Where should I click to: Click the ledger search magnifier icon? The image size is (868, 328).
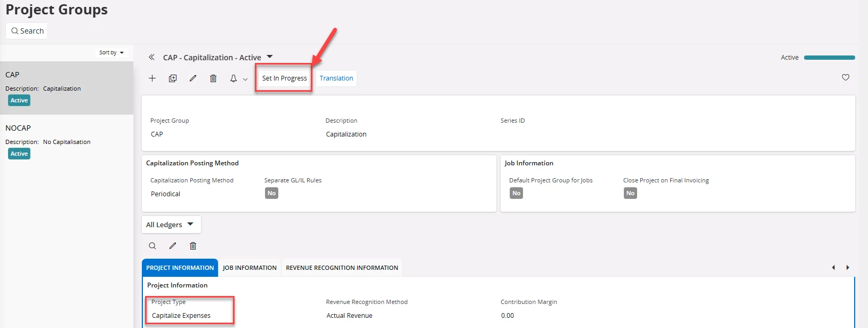152,246
